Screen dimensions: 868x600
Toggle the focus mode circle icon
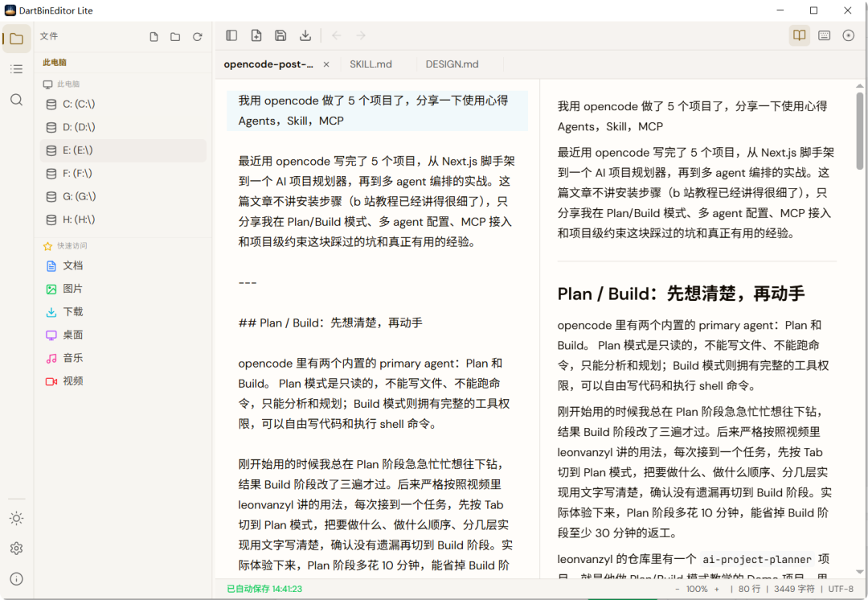pyautogui.click(x=849, y=35)
